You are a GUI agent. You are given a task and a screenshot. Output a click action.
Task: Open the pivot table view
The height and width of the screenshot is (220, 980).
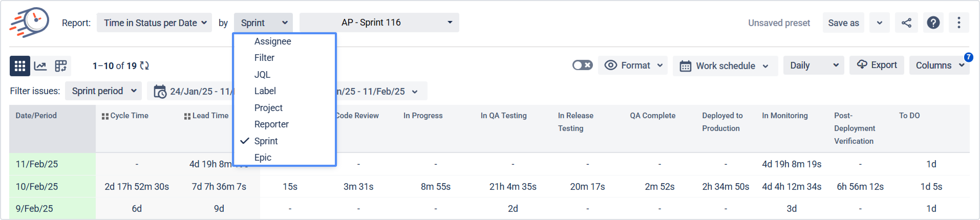pos(61,66)
